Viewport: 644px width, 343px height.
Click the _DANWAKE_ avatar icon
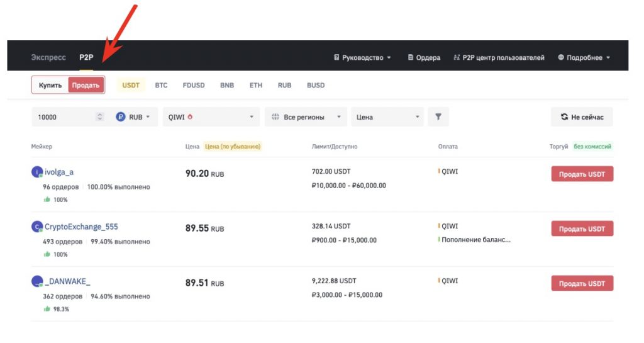point(37,281)
